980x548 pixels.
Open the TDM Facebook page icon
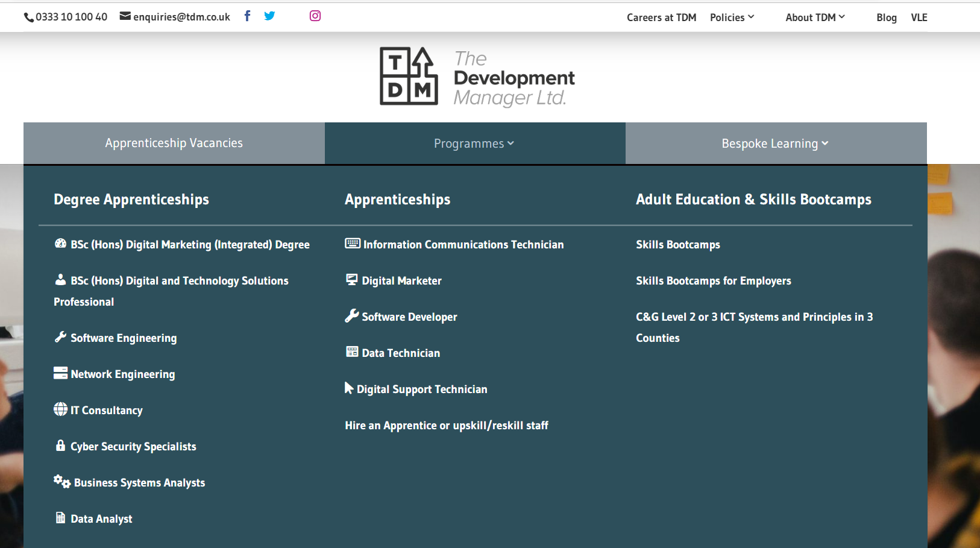(x=247, y=16)
